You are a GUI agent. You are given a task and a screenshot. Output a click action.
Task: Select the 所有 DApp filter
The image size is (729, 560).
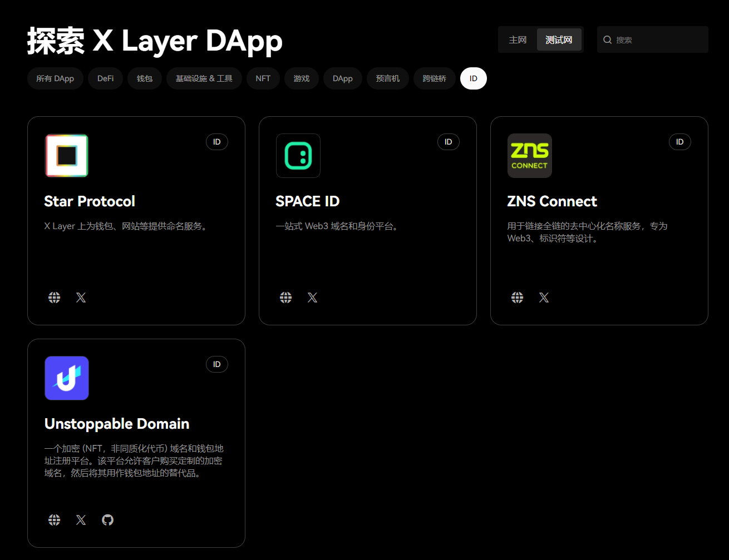[x=55, y=78]
